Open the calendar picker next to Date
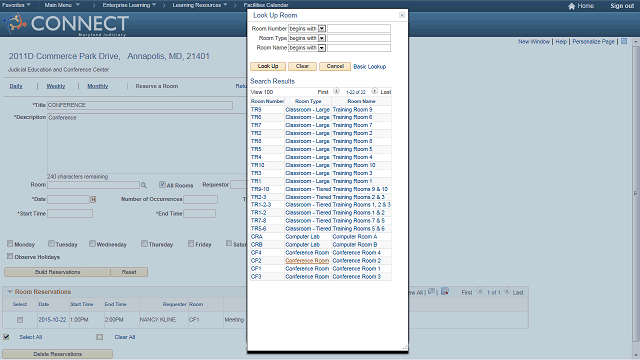 [x=93, y=199]
